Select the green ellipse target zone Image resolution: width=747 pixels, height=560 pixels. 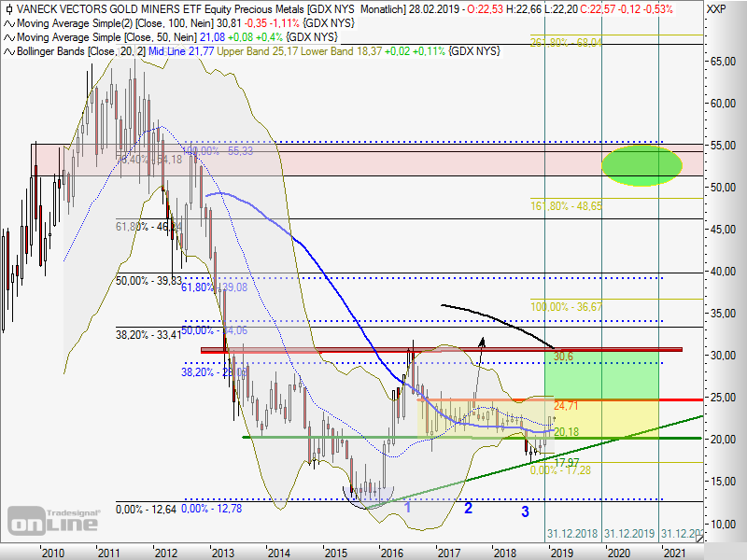point(641,166)
